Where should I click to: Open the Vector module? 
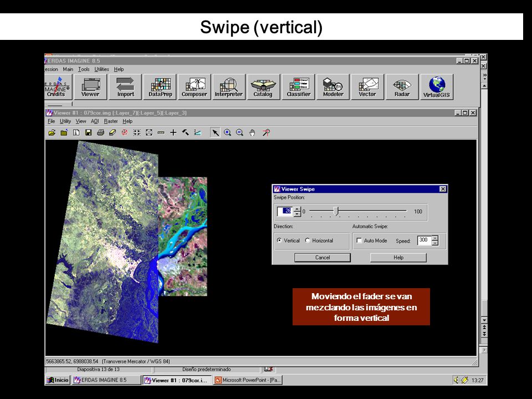pyautogui.click(x=367, y=87)
